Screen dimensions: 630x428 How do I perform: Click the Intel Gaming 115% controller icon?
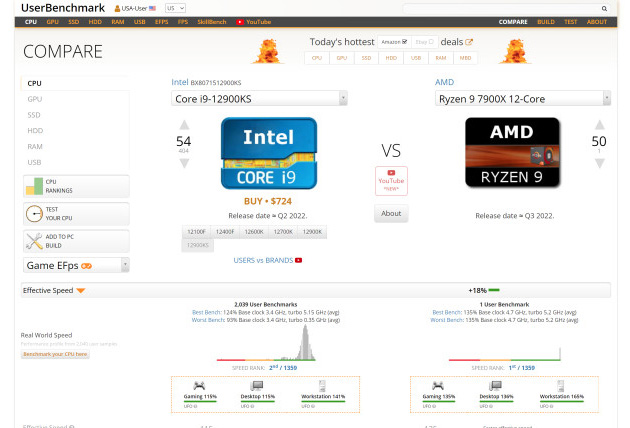pos(199,386)
